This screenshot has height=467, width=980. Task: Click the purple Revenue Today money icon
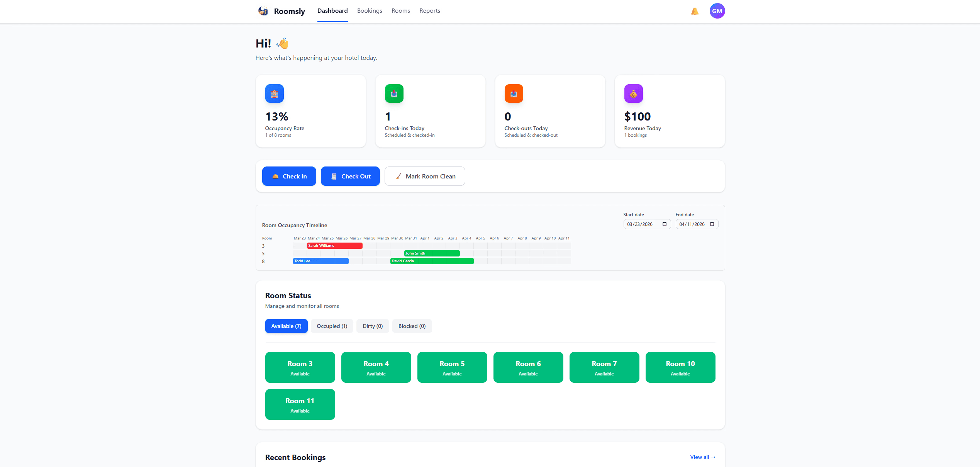(x=633, y=93)
